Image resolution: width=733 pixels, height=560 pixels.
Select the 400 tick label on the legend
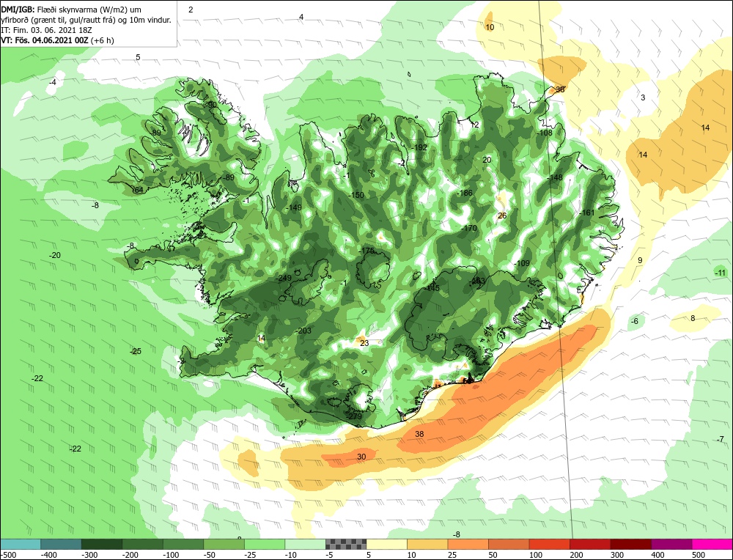coord(658,555)
